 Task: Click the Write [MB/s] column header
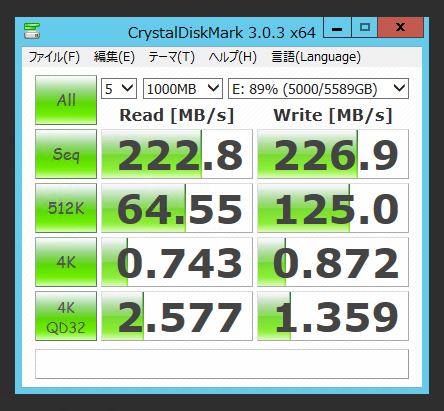[x=333, y=115]
